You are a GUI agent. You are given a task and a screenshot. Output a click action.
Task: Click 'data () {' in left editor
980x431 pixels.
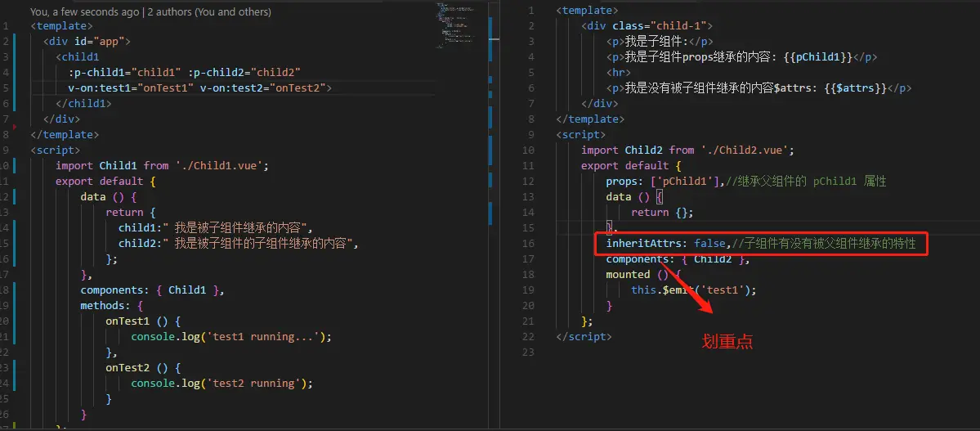click(109, 196)
